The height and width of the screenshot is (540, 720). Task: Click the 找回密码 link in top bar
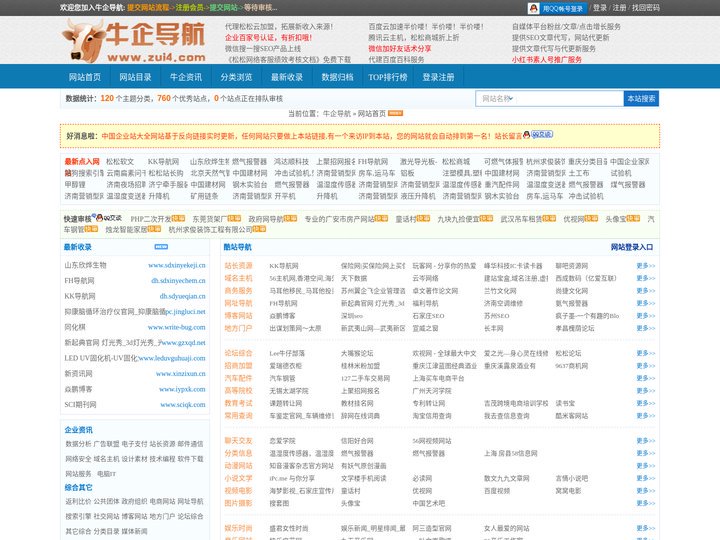646,8
